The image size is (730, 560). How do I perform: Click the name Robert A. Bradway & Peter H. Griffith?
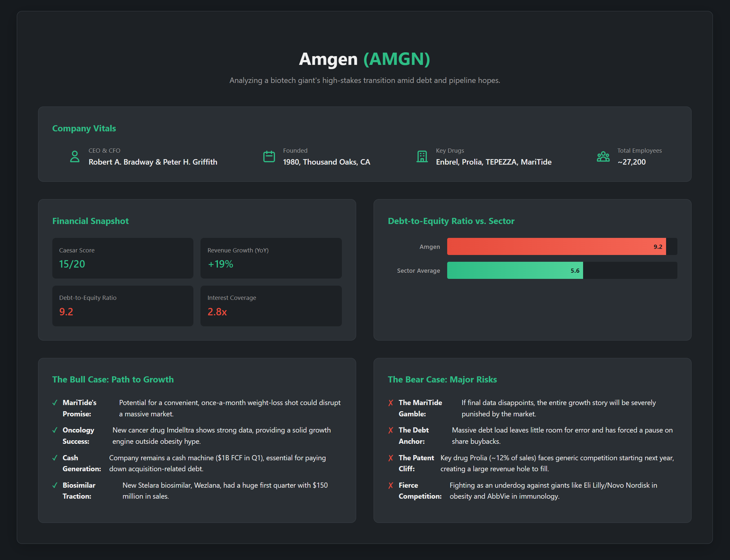(153, 162)
